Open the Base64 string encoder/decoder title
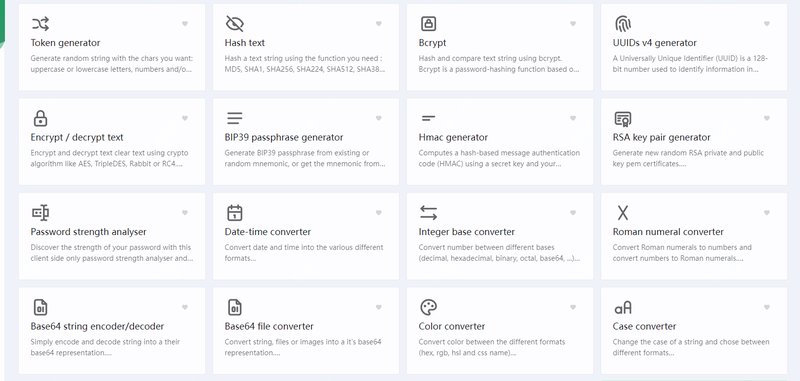This screenshot has height=381, width=800. coord(97,326)
